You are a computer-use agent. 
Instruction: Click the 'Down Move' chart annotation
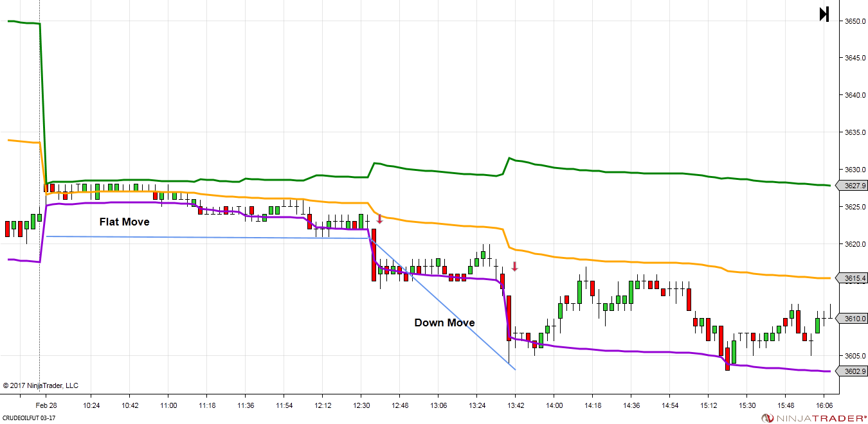click(x=444, y=322)
